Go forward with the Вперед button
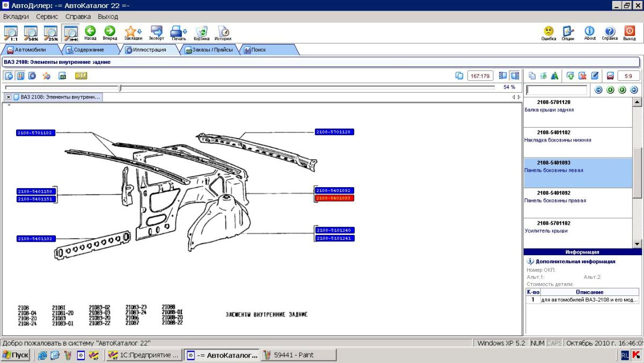The image size is (644, 363). tap(110, 33)
